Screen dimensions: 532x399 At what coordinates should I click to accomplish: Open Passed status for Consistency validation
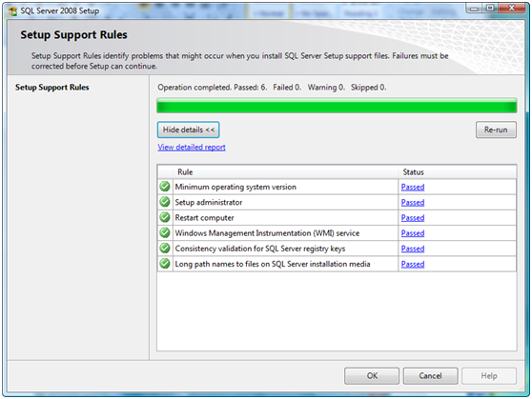coord(413,249)
